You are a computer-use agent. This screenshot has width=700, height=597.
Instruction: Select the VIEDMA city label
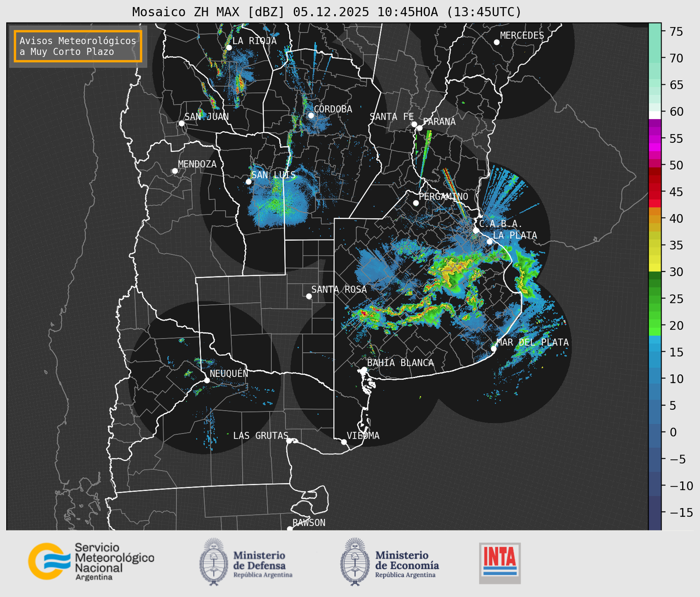point(363,436)
